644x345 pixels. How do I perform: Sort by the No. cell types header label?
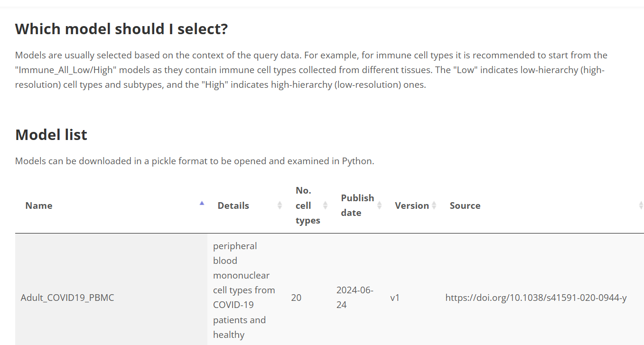[x=307, y=205]
